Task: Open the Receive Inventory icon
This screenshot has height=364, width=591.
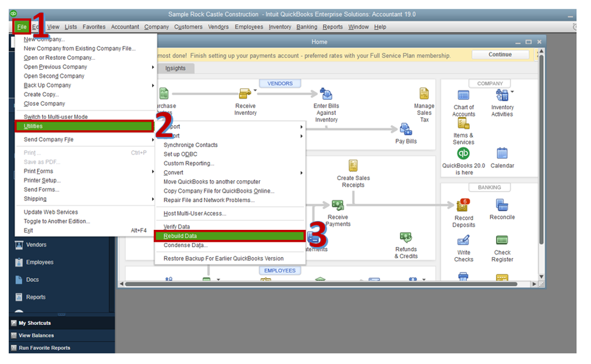Action: click(244, 93)
